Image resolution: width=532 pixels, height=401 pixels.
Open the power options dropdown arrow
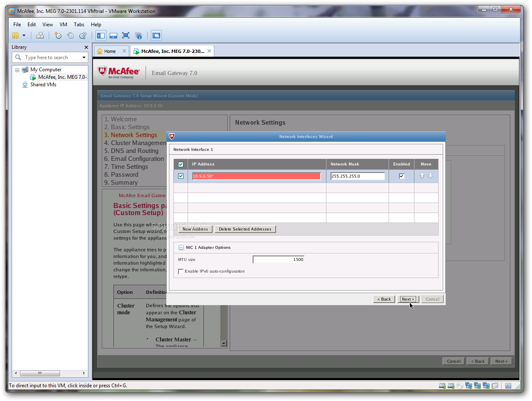(x=24, y=35)
